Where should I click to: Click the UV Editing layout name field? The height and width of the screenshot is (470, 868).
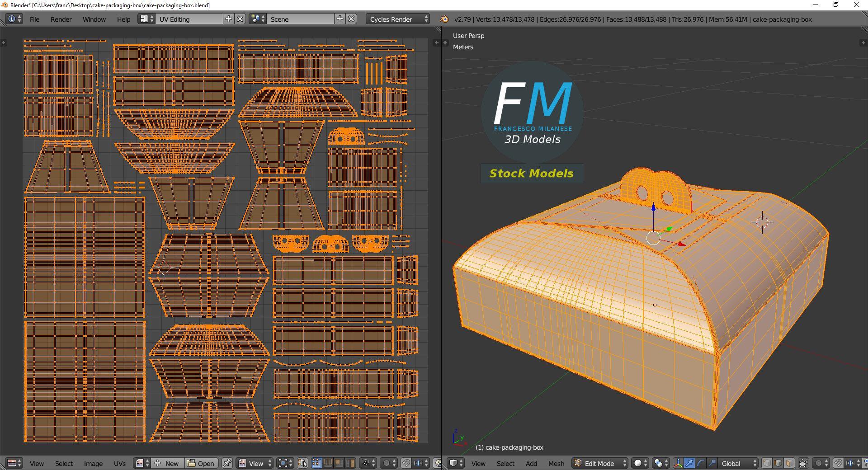(189, 19)
